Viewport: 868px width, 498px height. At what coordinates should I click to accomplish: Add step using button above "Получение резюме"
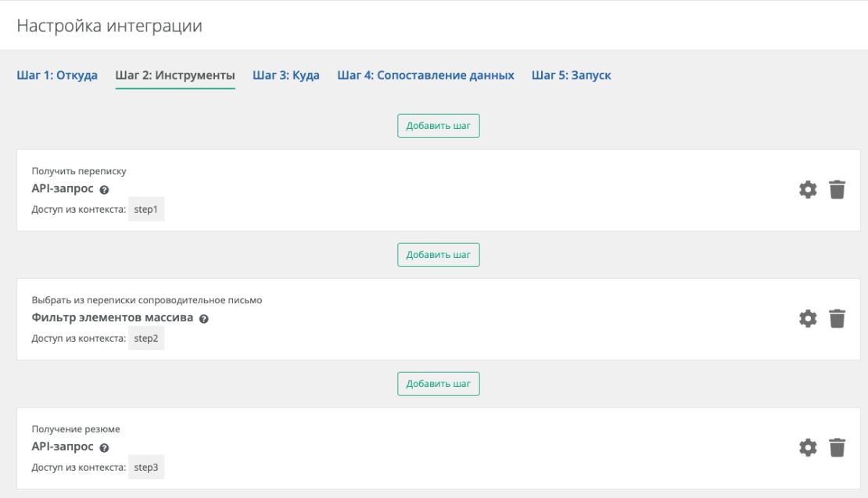coord(438,384)
